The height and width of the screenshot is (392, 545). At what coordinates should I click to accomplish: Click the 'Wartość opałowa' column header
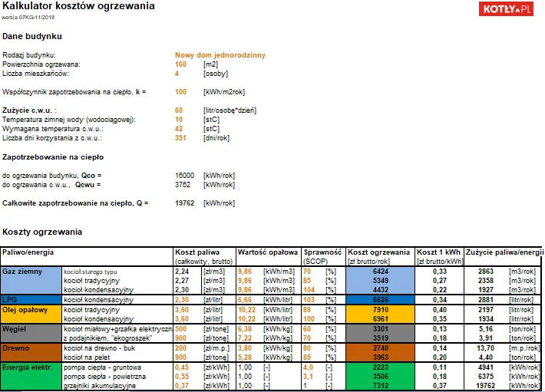(268, 252)
